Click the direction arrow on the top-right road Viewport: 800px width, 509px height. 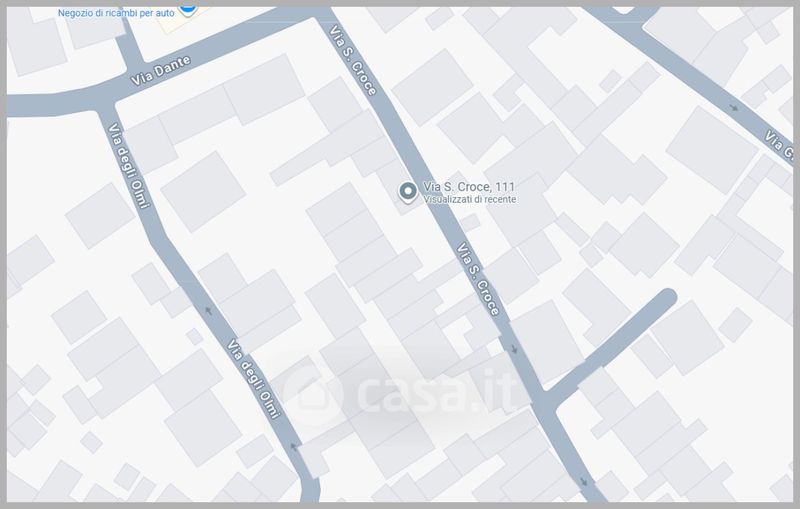coord(735,107)
